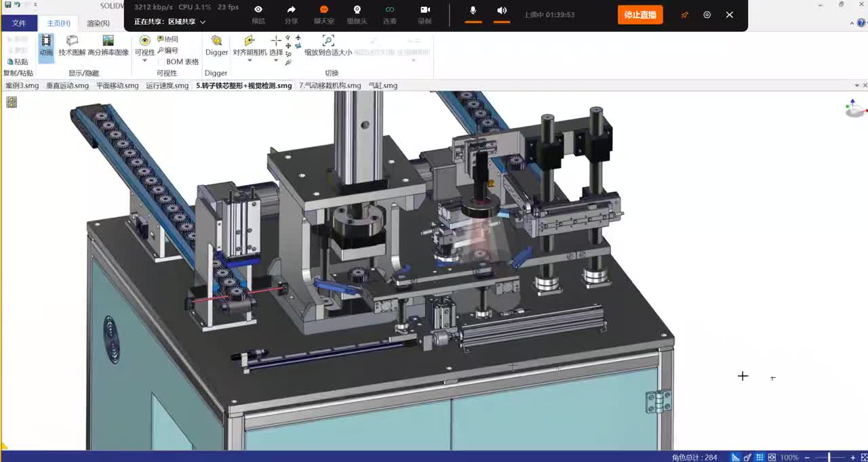Image resolution: width=868 pixels, height=462 pixels.
Task: Click the 100% zoom level
Action: (789, 457)
